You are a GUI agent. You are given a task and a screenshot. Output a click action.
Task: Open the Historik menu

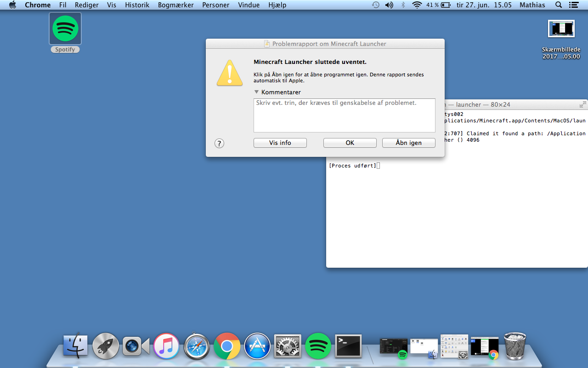137,5
